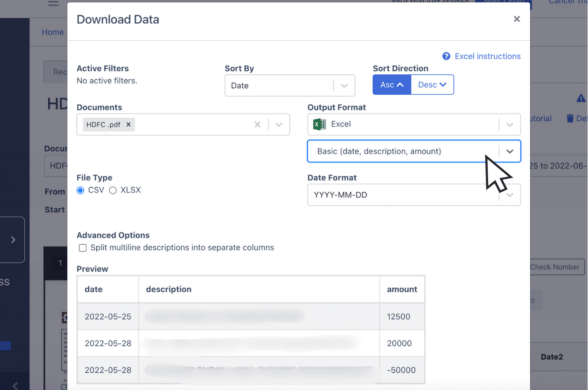Click the warning triangle icon
The width and height of the screenshot is (588, 390).
(x=581, y=98)
